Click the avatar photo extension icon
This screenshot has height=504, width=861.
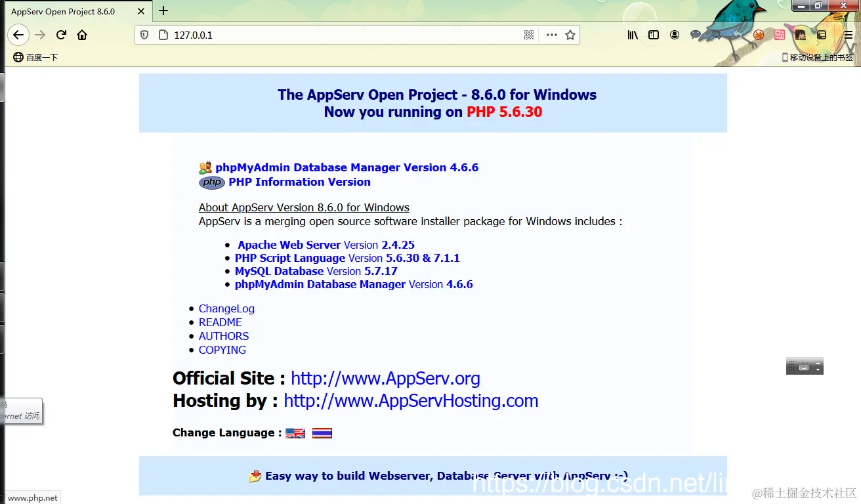(x=801, y=35)
